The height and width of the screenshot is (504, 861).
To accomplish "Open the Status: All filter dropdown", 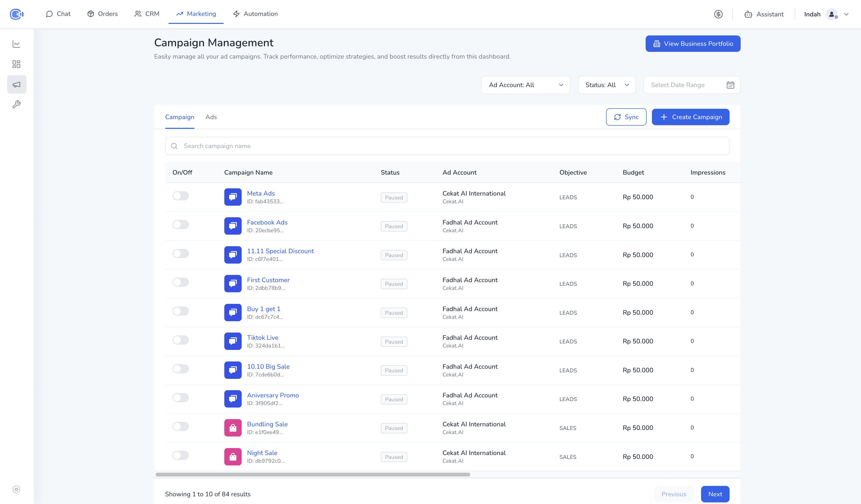I will click(607, 85).
